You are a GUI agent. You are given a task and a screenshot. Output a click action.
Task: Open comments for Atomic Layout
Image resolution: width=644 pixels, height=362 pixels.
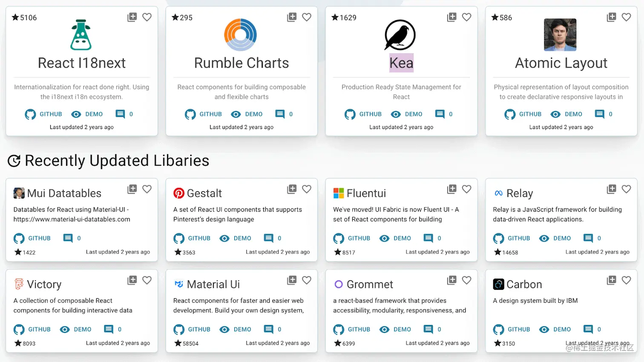[604, 114]
